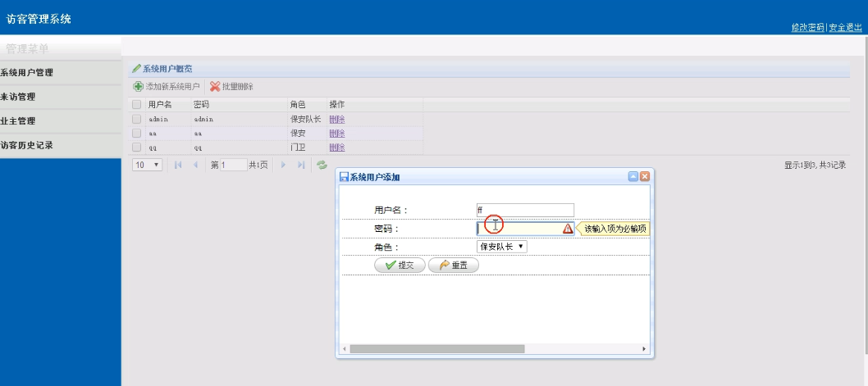Check the aa row checkbox
The image size is (868, 386).
(x=136, y=134)
